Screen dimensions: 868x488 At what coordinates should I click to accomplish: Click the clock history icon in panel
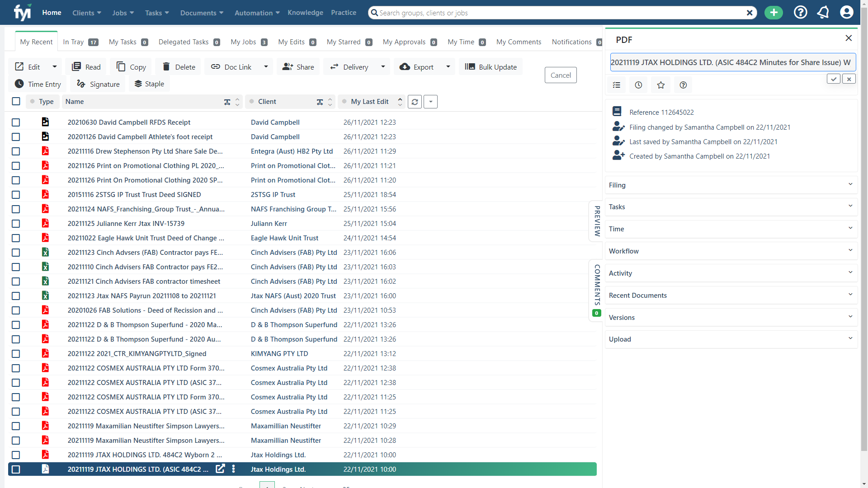pyautogui.click(x=638, y=85)
